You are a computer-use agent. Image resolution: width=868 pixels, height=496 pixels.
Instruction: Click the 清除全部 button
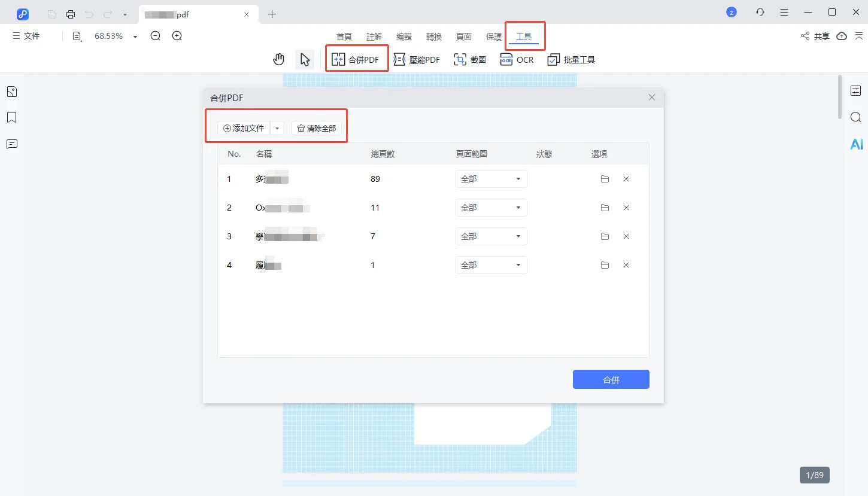click(x=317, y=129)
